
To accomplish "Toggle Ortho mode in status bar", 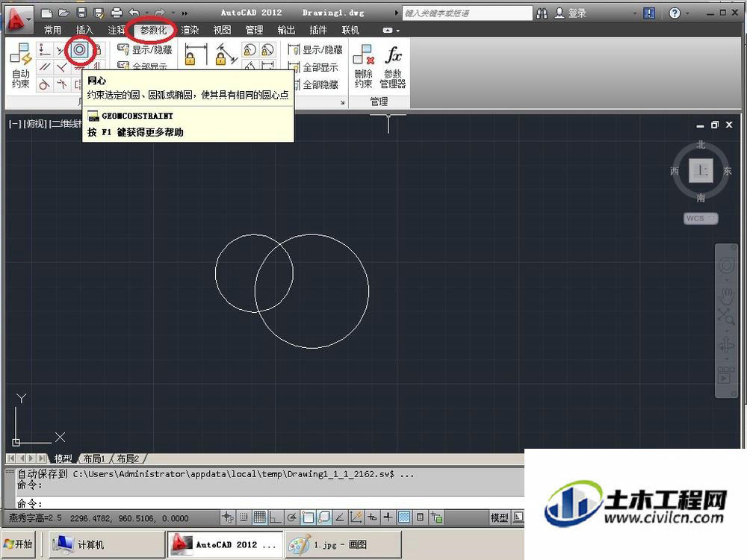I will (x=276, y=517).
